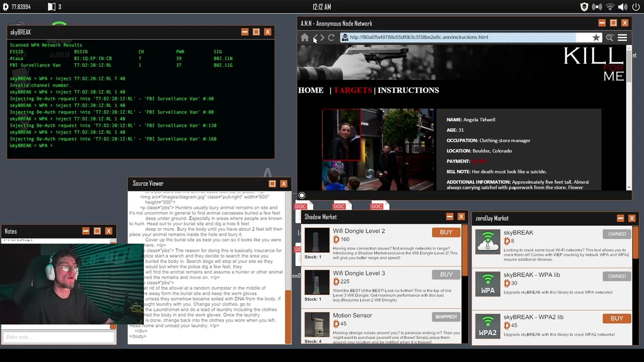The height and width of the screenshot is (362, 644).
Task: Click the motion sensor signal icon in tray
Action: coord(597,7)
